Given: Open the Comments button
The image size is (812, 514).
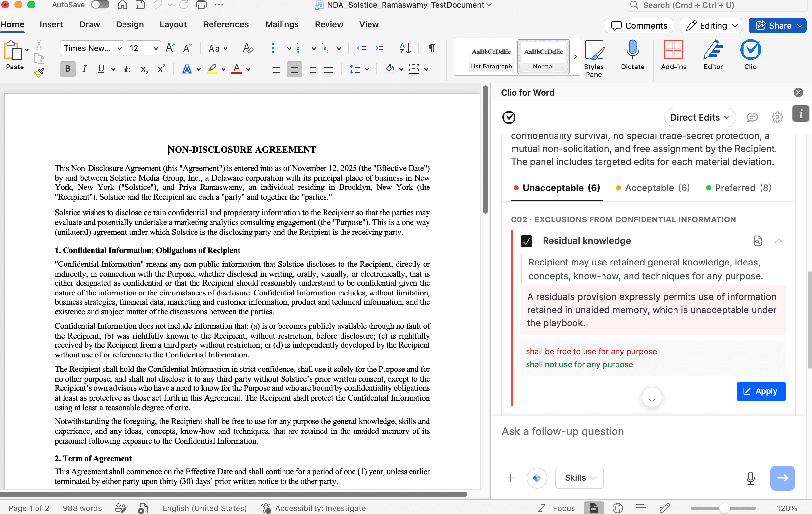Looking at the screenshot, I should [x=639, y=26].
